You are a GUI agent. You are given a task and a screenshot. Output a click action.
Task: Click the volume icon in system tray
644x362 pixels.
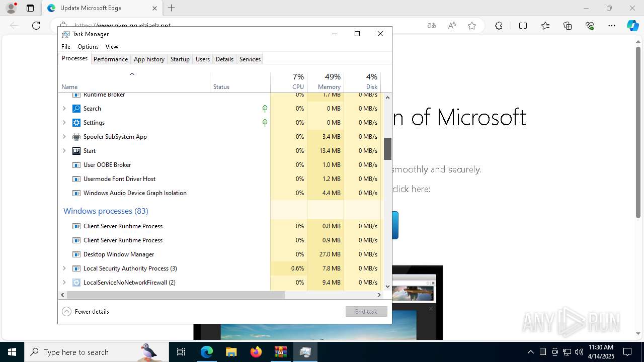pos(579,352)
